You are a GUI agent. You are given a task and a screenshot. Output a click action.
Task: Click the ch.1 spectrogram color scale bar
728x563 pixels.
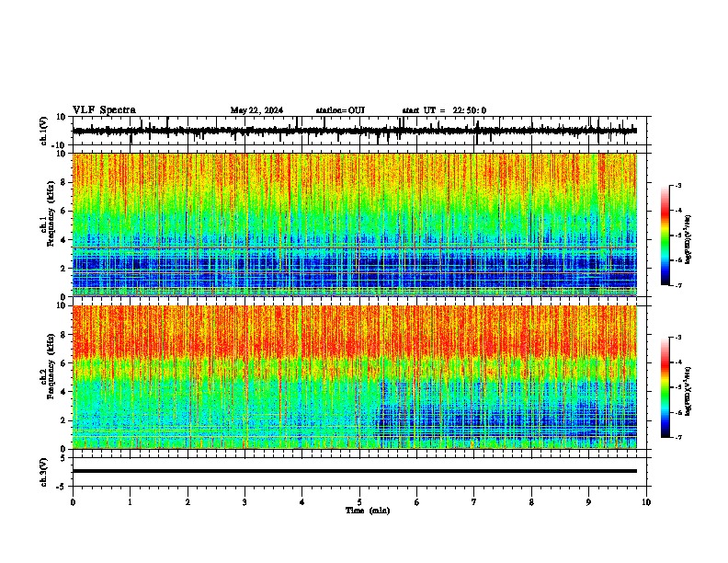pyautogui.click(x=665, y=236)
